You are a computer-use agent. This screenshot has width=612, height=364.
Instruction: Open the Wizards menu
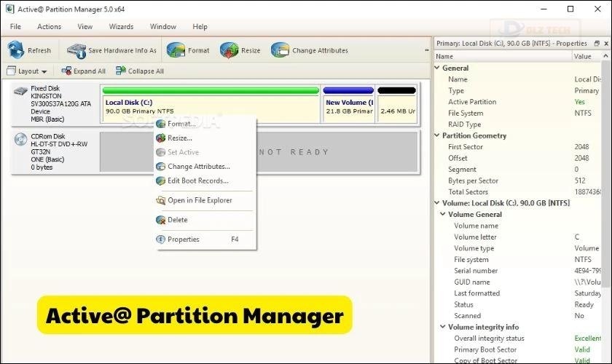[121, 26]
